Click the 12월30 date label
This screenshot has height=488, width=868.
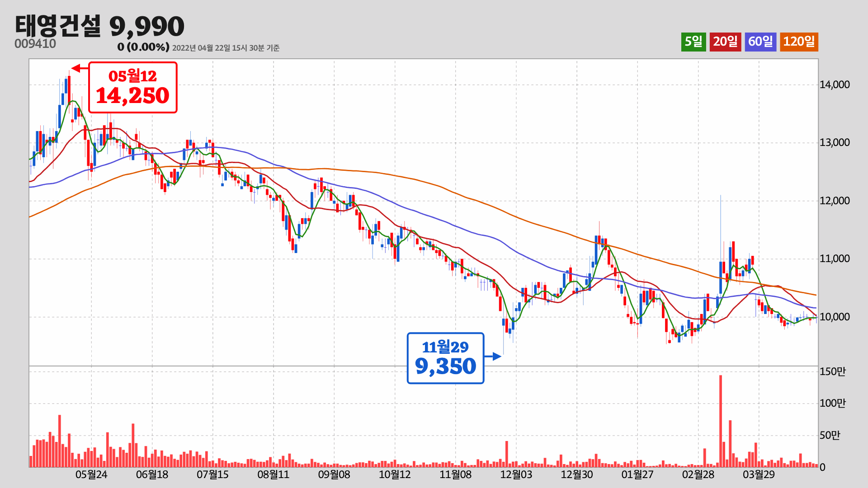point(577,474)
